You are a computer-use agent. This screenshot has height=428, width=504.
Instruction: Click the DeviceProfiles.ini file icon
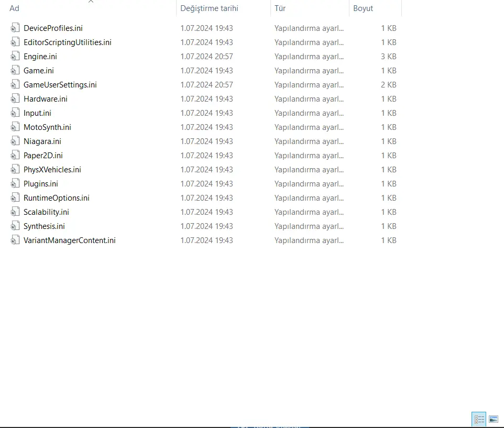click(15, 28)
